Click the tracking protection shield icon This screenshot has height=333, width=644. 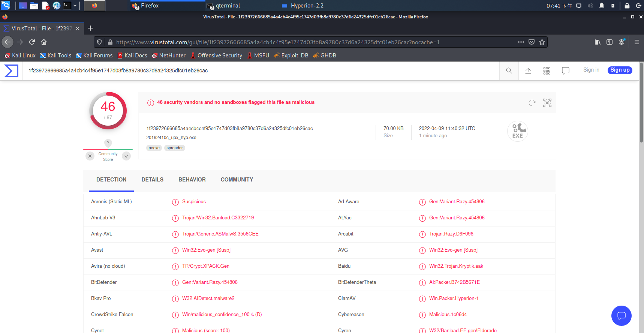(x=99, y=42)
